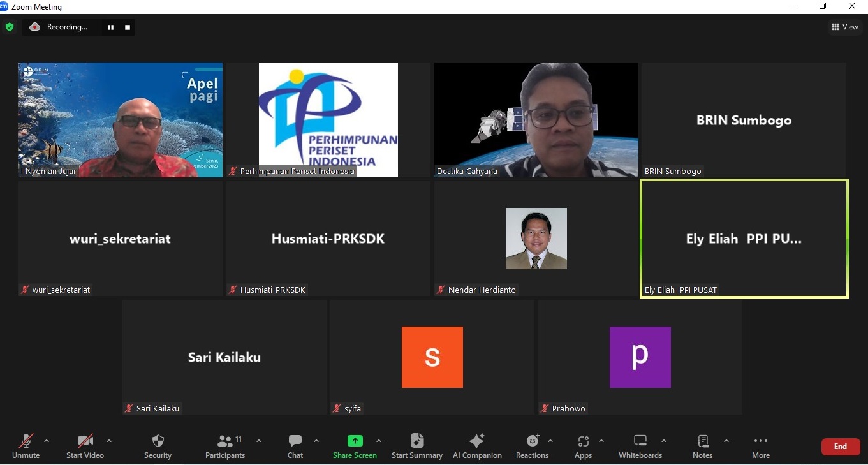868x465 pixels.
Task: Open the Participants panel
Action: [x=225, y=446]
